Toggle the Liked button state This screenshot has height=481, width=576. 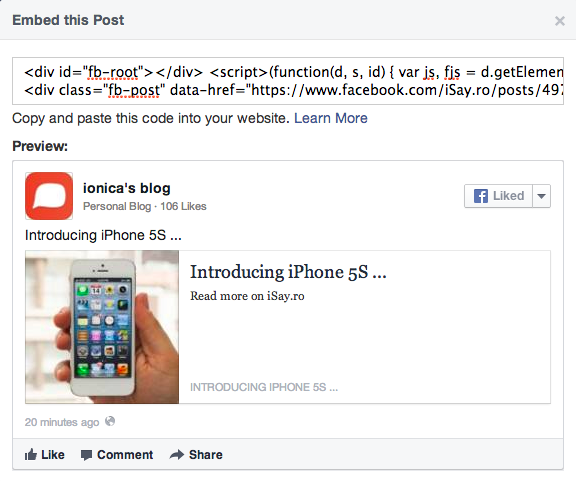point(498,196)
